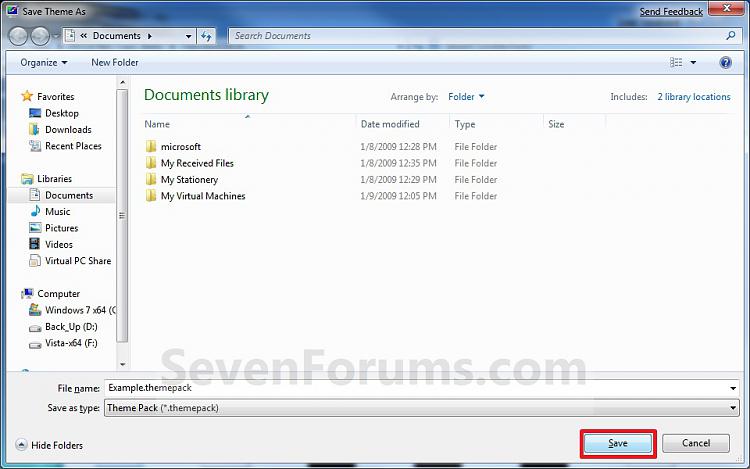Sort by Date modified column header

coord(390,124)
